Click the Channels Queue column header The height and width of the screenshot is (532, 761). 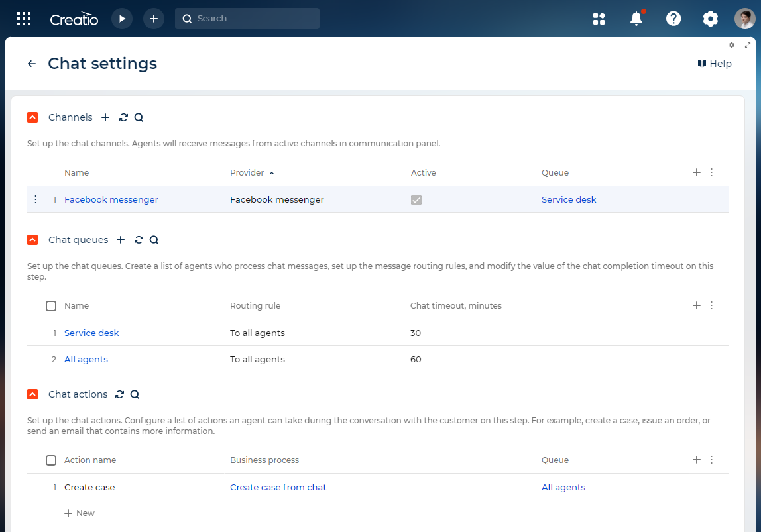pos(555,173)
